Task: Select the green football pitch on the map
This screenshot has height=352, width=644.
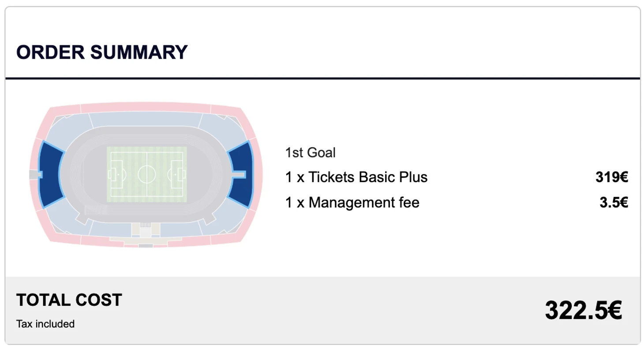Action: tap(147, 174)
